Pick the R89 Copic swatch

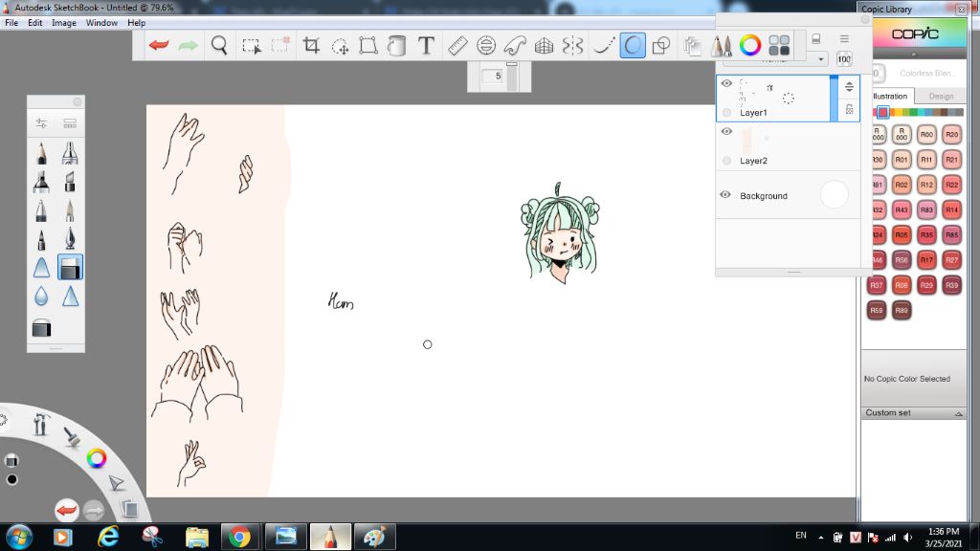coord(902,310)
